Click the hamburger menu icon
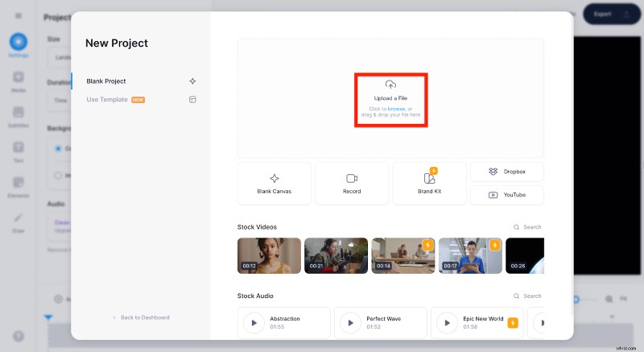The width and height of the screenshot is (644, 352). 19,15
